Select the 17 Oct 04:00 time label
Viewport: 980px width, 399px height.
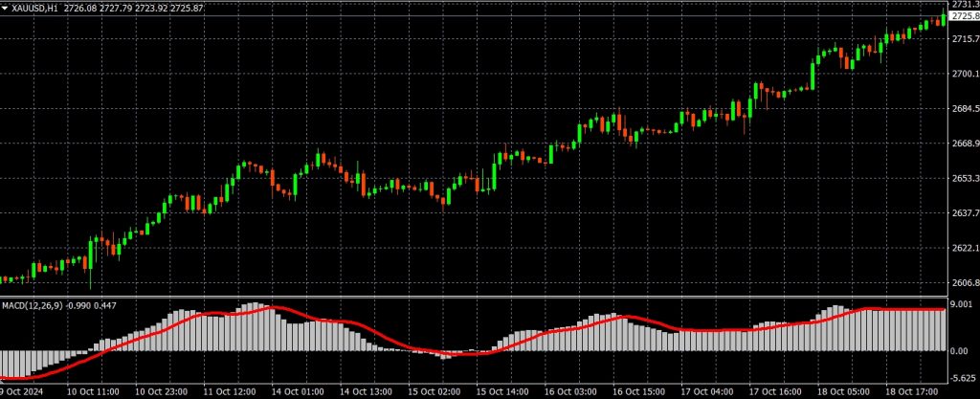[x=709, y=391]
